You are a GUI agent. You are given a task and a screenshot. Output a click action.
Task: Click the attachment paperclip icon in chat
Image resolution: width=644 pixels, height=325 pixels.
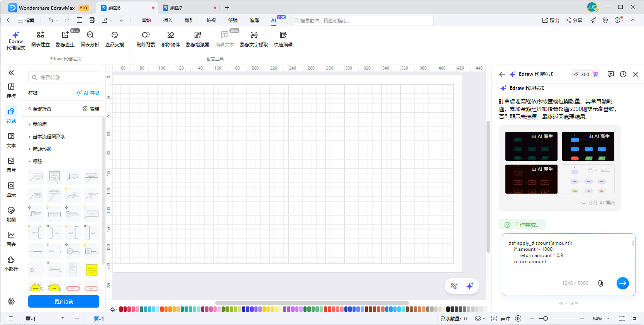click(x=600, y=283)
